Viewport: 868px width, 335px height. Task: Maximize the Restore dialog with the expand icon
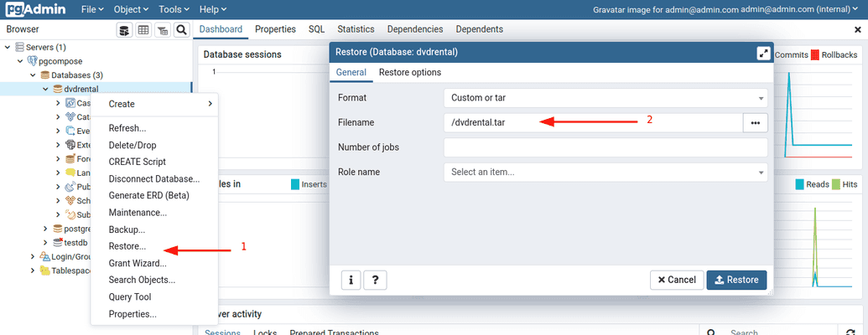[x=764, y=53]
